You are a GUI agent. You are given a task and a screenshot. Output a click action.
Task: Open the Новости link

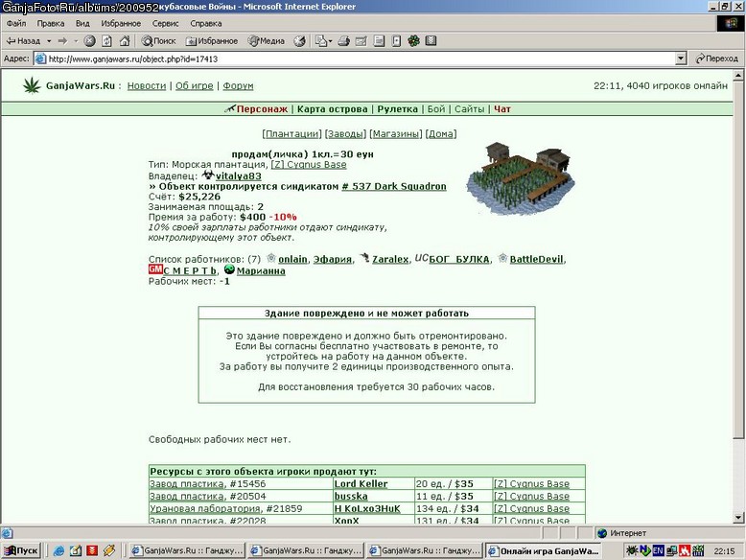pyautogui.click(x=147, y=86)
